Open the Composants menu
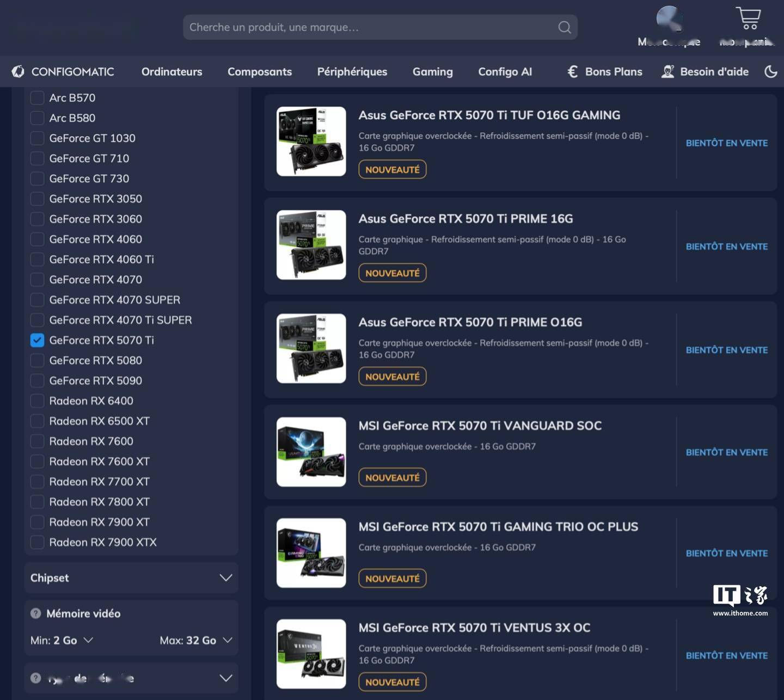 pos(260,71)
